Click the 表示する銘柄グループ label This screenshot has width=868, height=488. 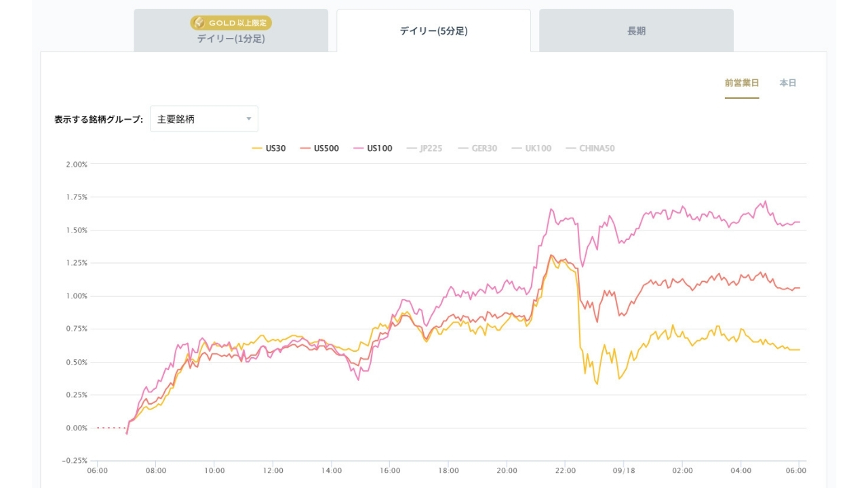pos(99,119)
